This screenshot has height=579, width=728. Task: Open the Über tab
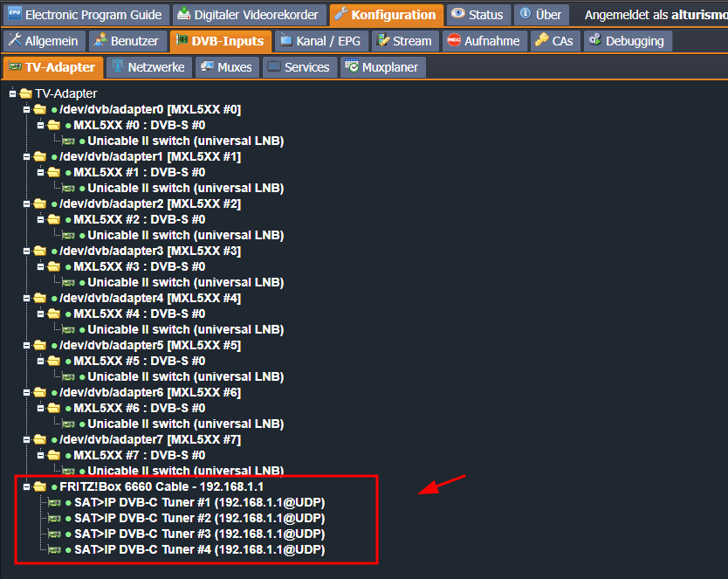(541, 15)
